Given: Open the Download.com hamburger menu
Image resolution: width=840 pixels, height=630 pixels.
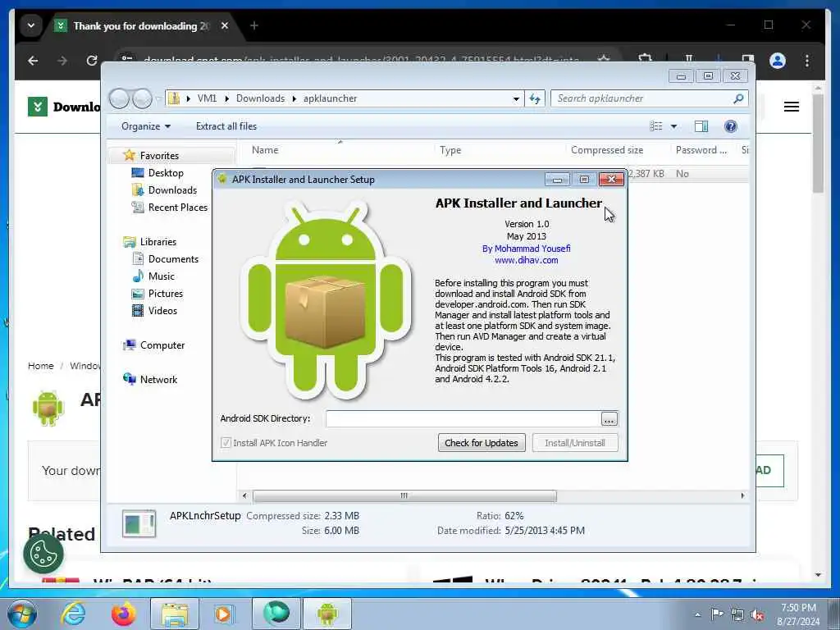Looking at the screenshot, I should (792, 107).
